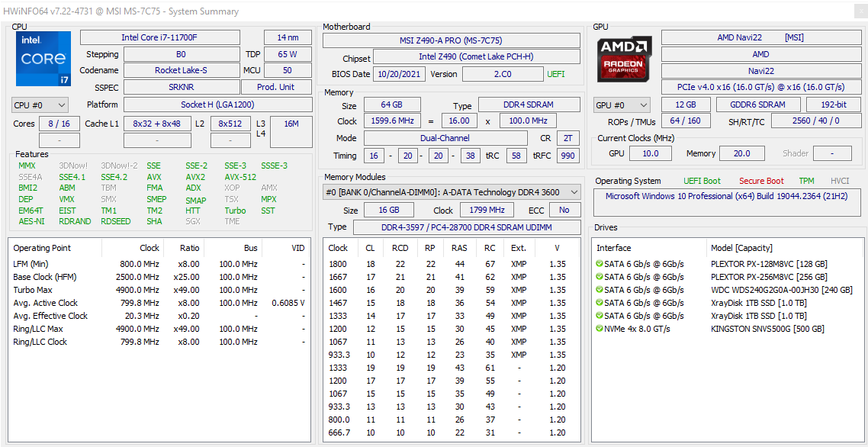Image resolution: width=868 pixels, height=447 pixels.
Task: Click the green TPM label
Action: [x=806, y=181]
